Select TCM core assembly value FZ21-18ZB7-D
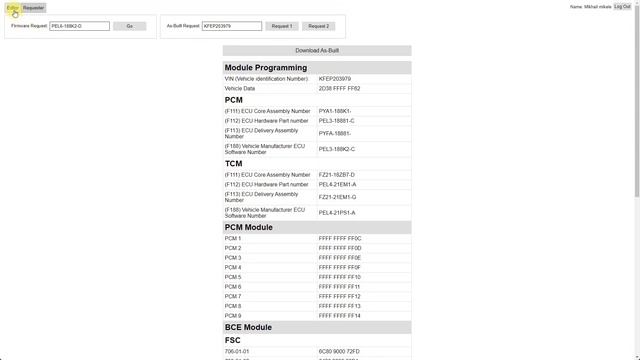Screen dimensions: 640x360 [x=337, y=175]
